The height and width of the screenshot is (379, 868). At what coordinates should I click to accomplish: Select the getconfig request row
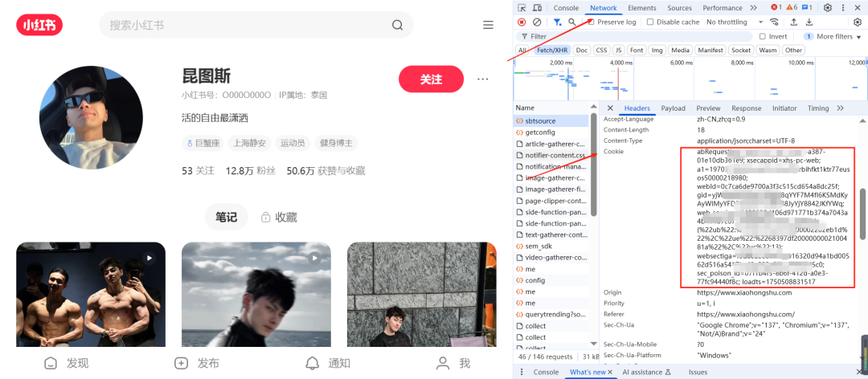[x=551, y=132]
